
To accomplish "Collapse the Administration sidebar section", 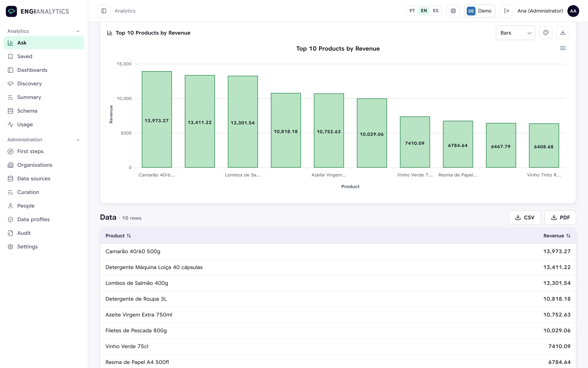I will [44, 140].
